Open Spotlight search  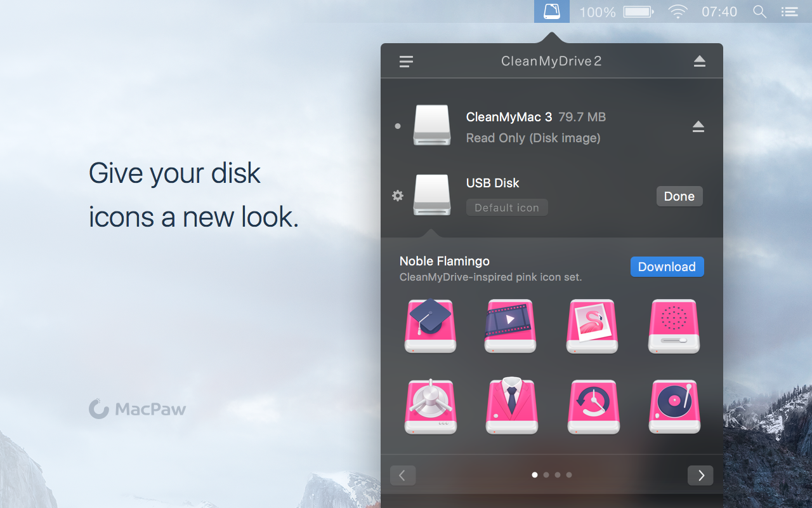pos(759,11)
